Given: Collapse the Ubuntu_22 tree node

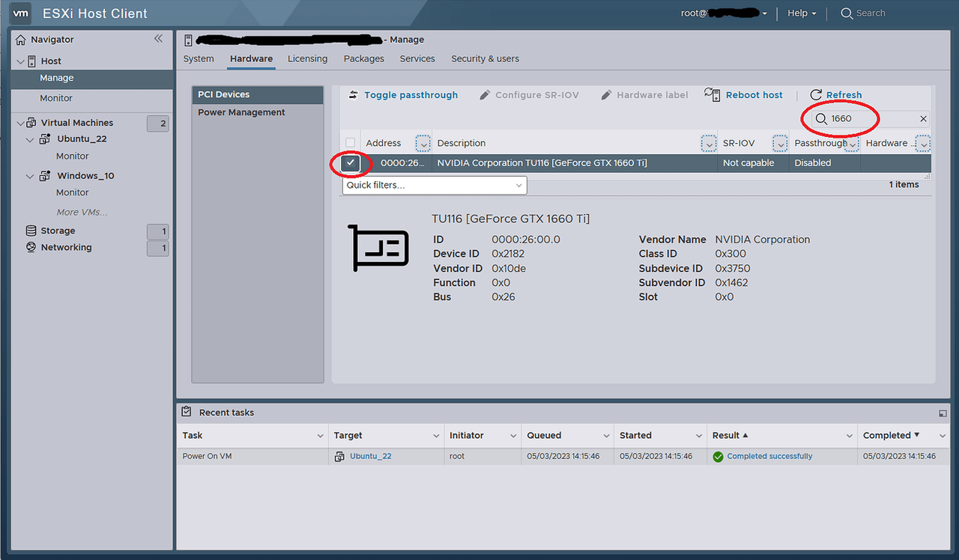Looking at the screenshot, I should point(31,139).
